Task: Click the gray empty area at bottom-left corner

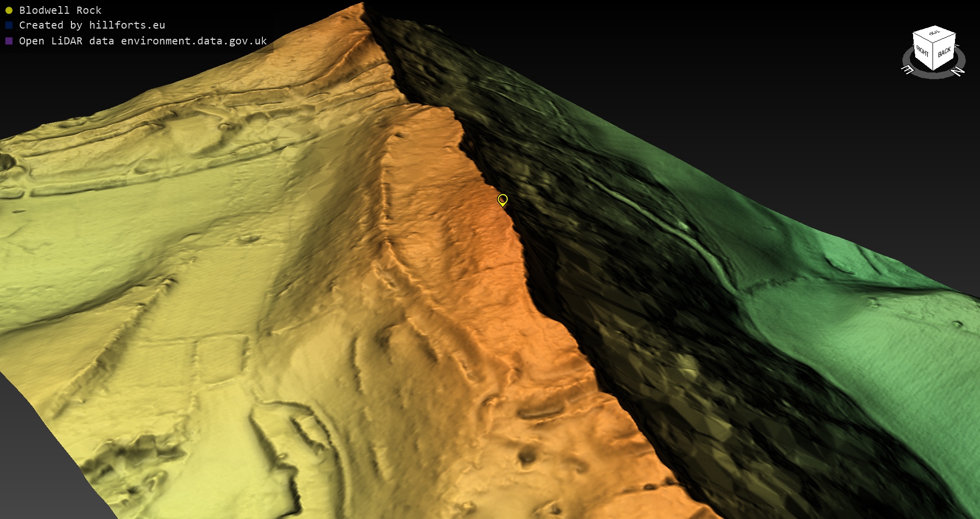Action: pos(31,459)
